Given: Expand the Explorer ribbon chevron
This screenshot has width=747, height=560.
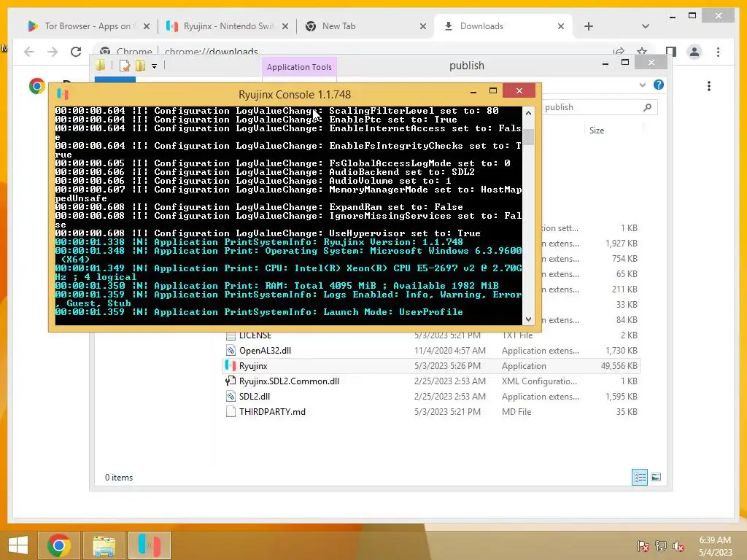Looking at the screenshot, I should pyautogui.click(x=643, y=85).
